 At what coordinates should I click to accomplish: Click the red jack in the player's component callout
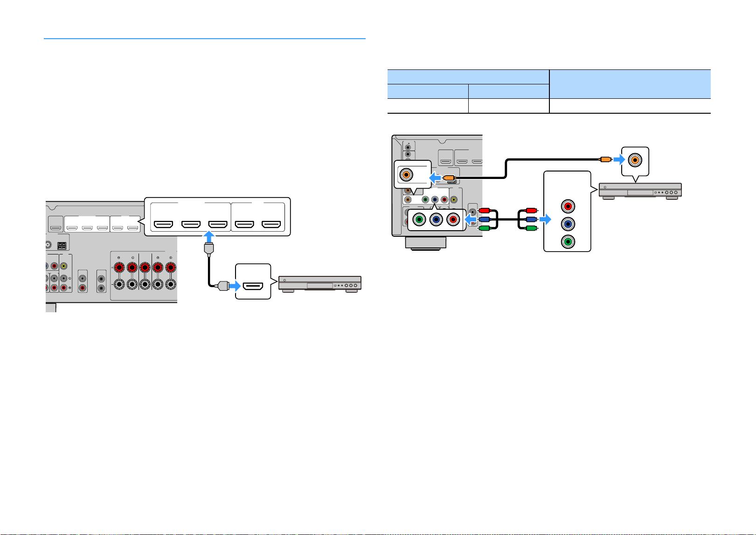click(568, 206)
